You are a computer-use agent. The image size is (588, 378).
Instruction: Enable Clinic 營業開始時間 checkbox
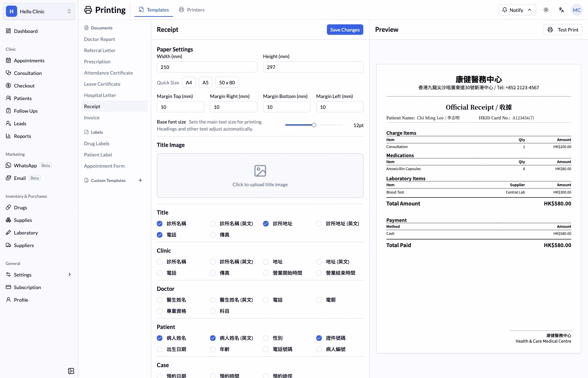266,273
